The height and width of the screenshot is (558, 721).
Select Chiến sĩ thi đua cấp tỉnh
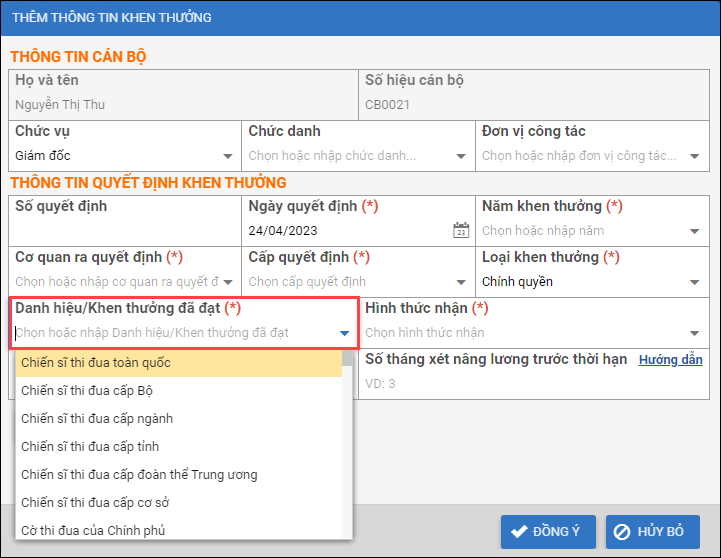[178, 447]
